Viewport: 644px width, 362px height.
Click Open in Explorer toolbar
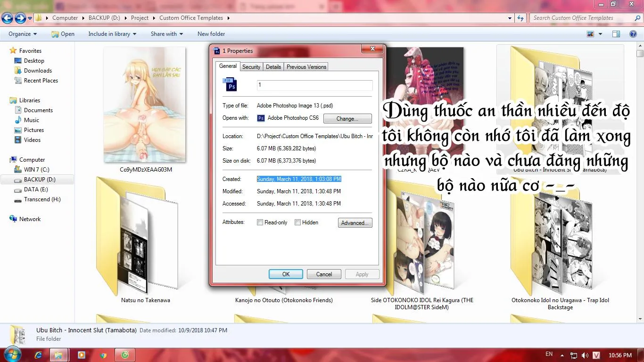click(63, 34)
